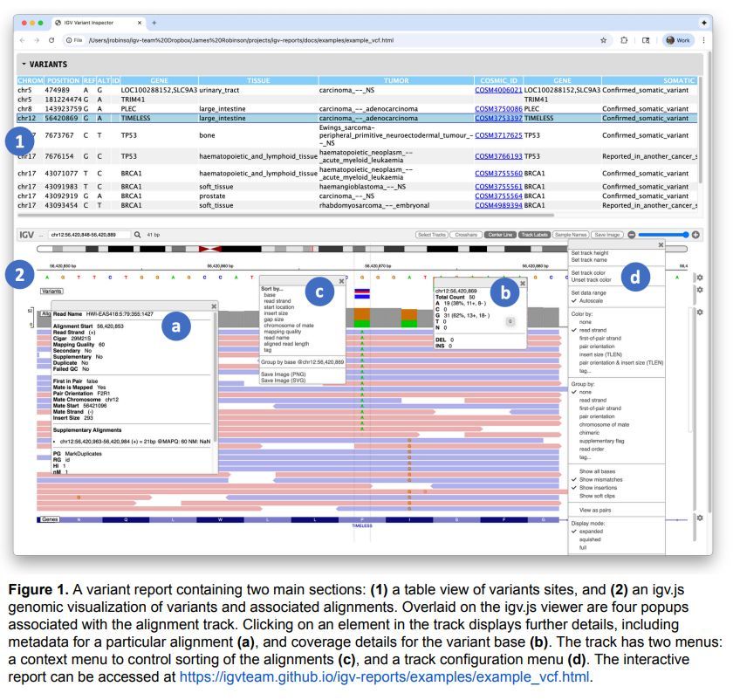Close the coverage details popup (b)
733x700 pixels.
(x=523, y=284)
